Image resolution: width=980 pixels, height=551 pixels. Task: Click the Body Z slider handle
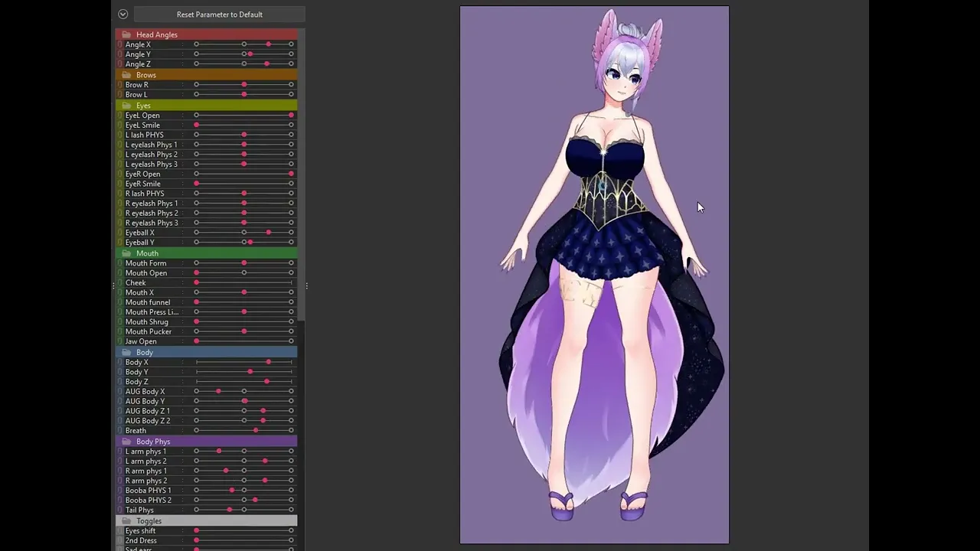266,382
